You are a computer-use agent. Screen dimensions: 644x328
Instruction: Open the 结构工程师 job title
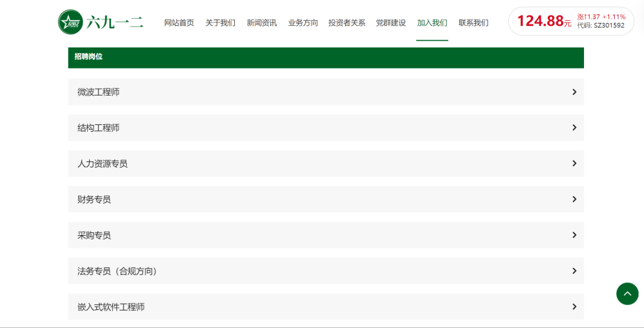pyautogui.click(x=98, y=128)
